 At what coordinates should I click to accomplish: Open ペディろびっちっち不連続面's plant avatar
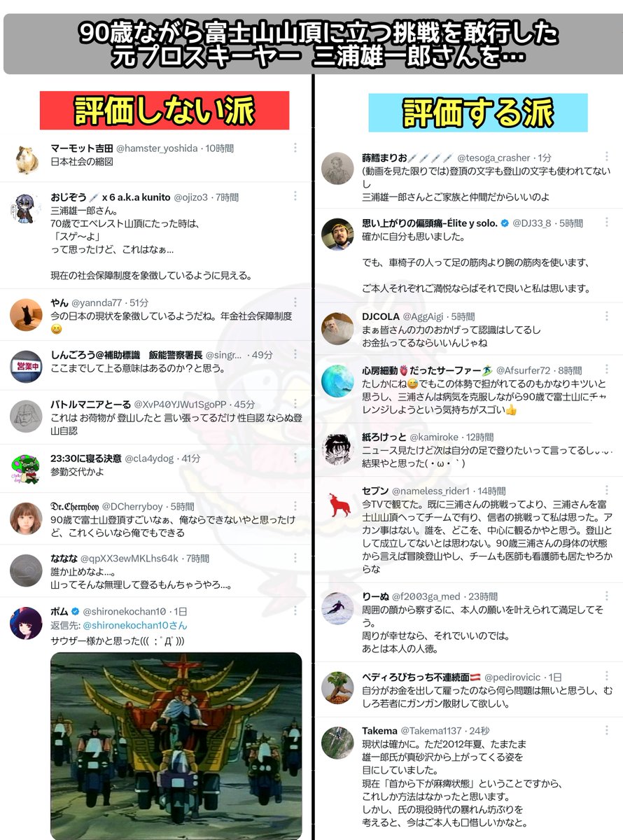pos(337,687)
